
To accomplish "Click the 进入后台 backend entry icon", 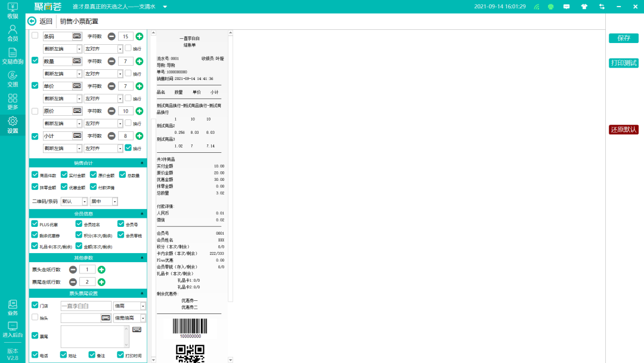I will pyautogui.click(x=13, y=328).
